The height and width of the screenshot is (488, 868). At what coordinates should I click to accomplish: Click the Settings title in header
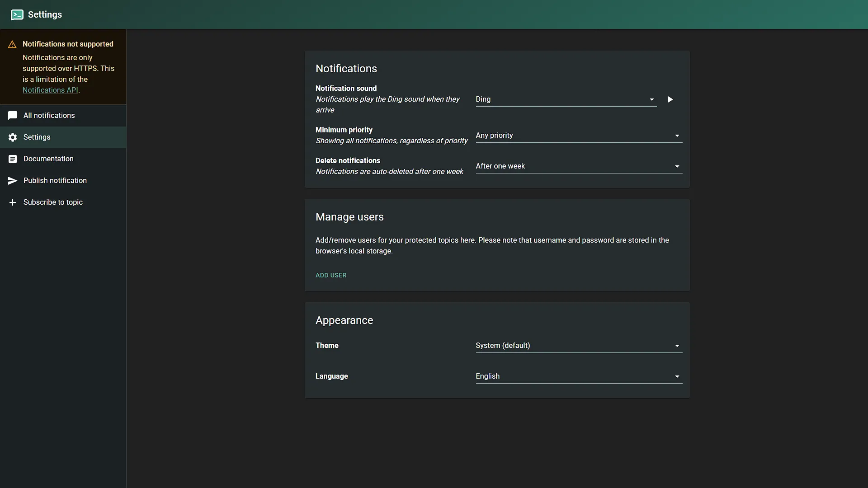click(45, 14)
